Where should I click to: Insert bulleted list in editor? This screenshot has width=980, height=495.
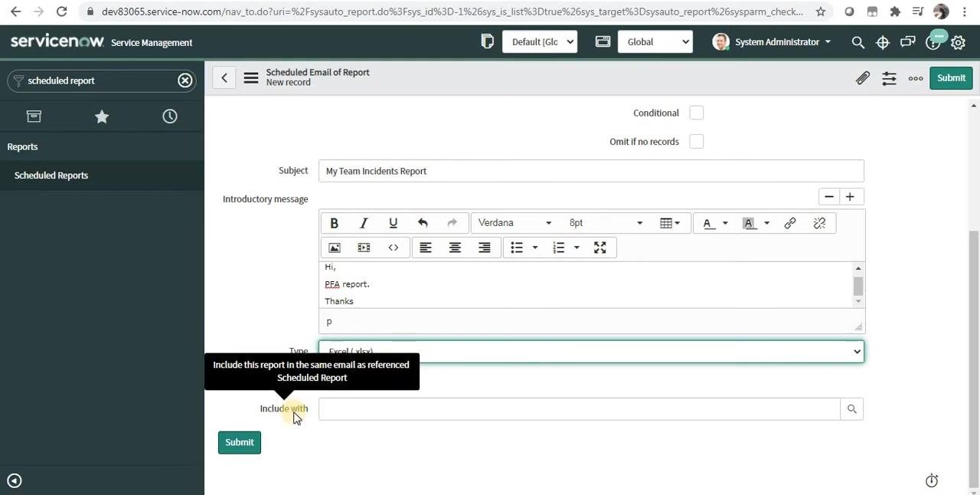point(517,247)
